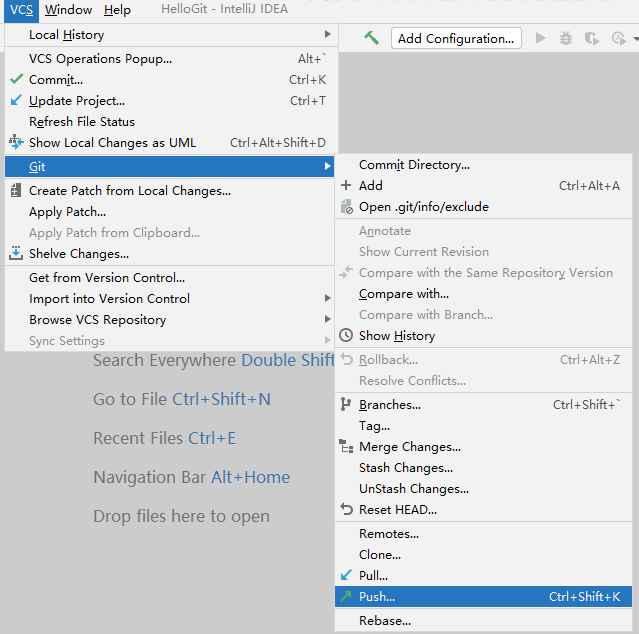Click the green arrow icon beside Push
Viewport: 639px width, 634px height.
click(x=346, y=596)
